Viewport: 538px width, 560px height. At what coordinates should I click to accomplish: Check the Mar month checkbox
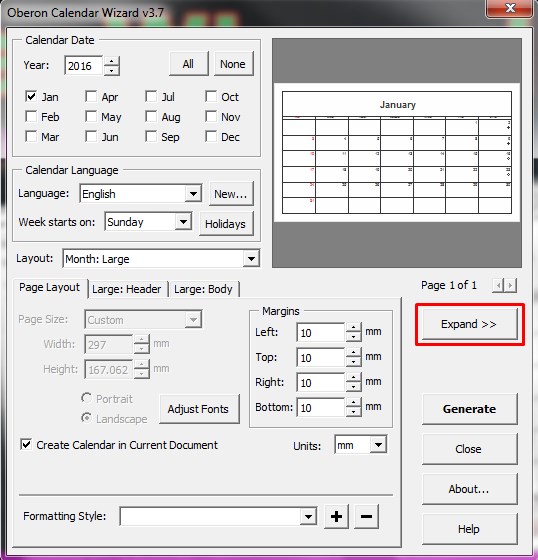click(31, 136)
